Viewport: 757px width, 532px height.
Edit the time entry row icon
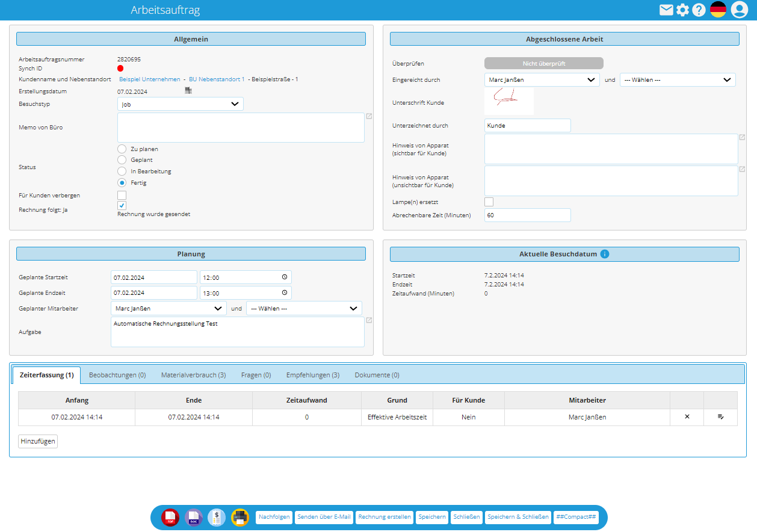pos(721,417)
